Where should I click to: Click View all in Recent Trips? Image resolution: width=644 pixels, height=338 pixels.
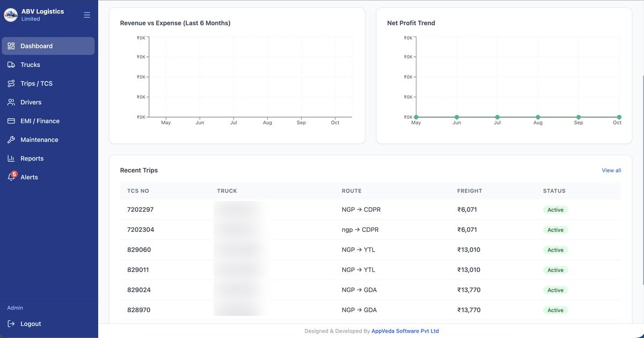tap(611, 170)
